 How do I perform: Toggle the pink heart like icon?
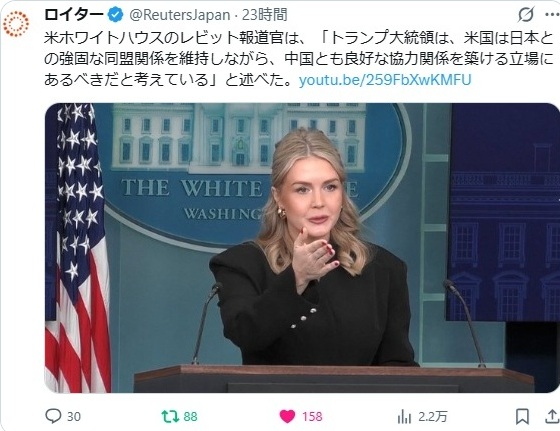[x=287, y=416]
